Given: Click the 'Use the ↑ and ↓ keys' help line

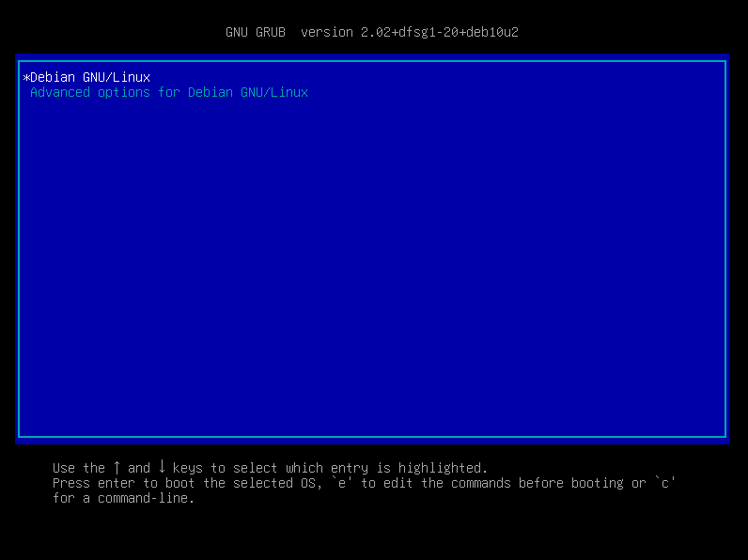Looking at the screenshot, I should tap(270, 468).
